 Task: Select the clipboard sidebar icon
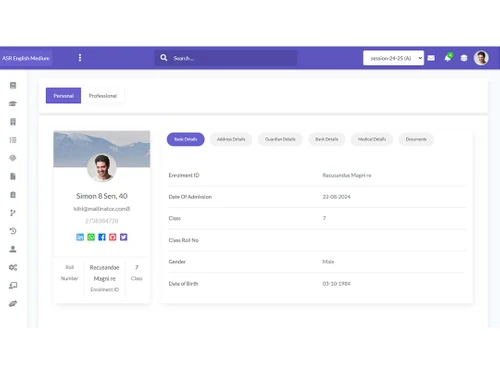point(13,195)
